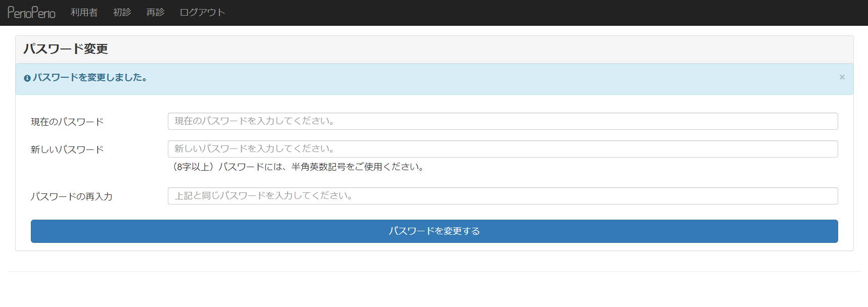Log out via ログアウト
The width and height of the screenshot is (868, 307).
[x=202, y=13]
